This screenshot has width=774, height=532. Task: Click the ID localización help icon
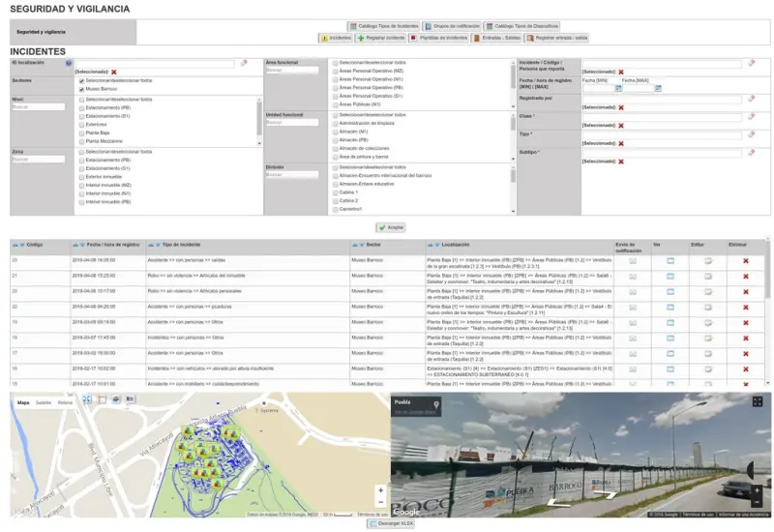point(69,63)
